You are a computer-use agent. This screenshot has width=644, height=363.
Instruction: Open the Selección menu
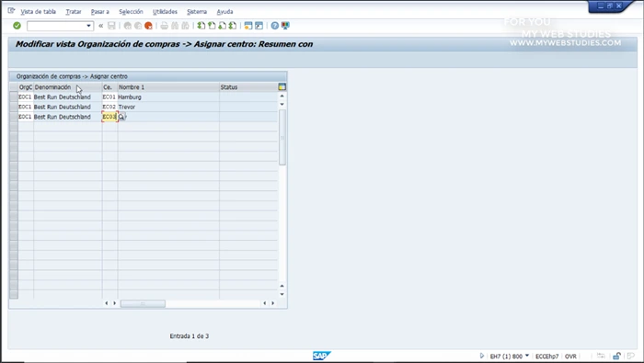131,11
